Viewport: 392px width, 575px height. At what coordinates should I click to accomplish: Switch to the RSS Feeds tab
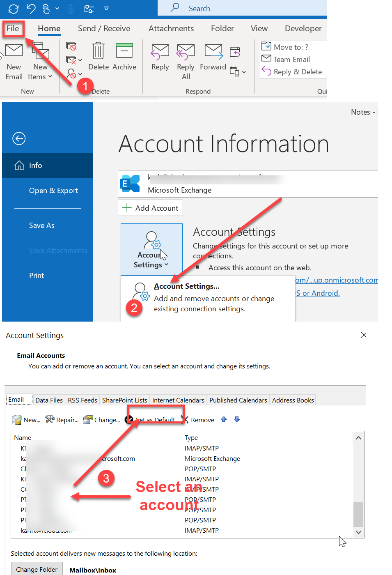pos(83,400)
